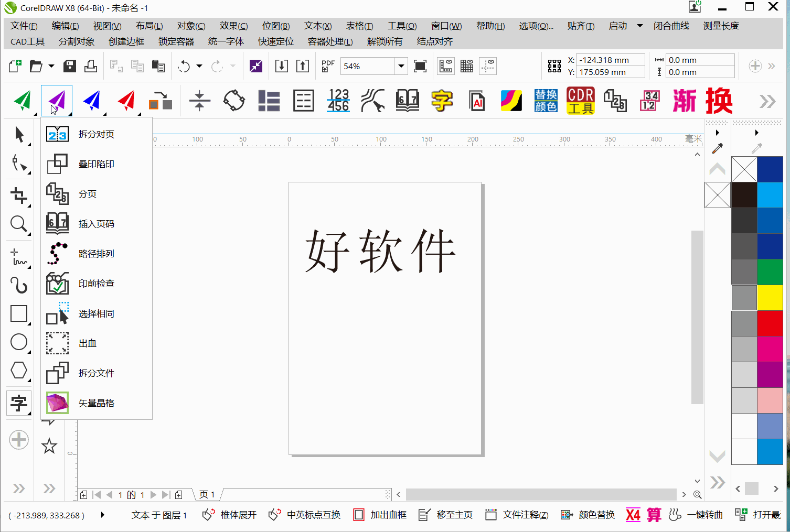Click the horizontal scrollbar below the canvas
Screen dimensions: 790x532
(x=541, y=494)
